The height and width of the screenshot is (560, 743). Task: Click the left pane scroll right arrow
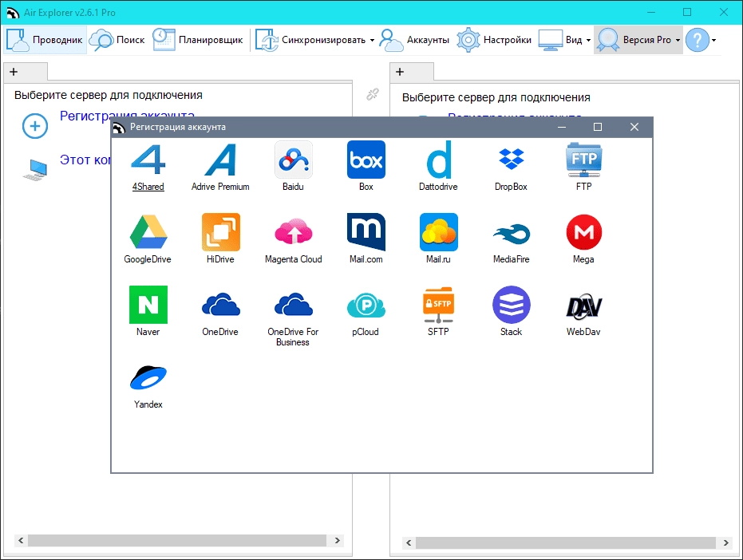[338, 541]
